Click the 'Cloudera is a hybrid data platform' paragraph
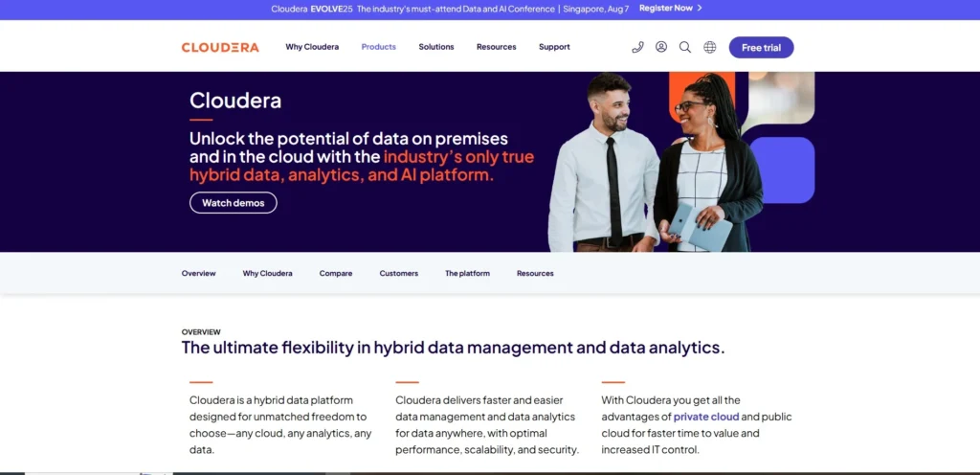The width and height of the screenshot is (980, 475). 280,425
